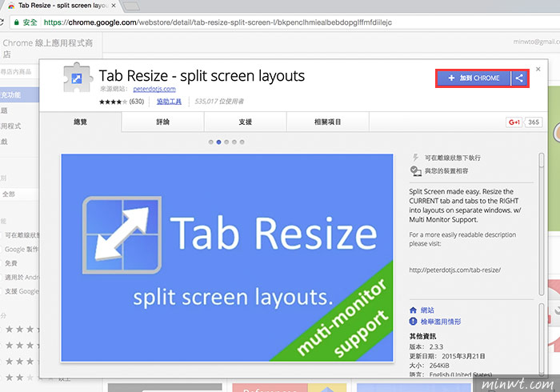The width and height of the screenshot is (560, 392).
Task: Click the device compatibility check icon
Action: (415, 171)
